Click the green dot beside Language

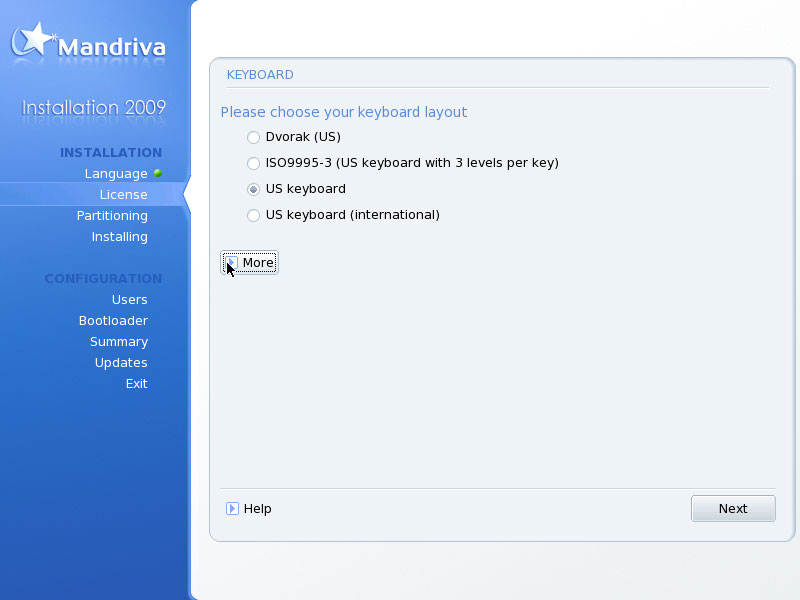pos(158,173)
